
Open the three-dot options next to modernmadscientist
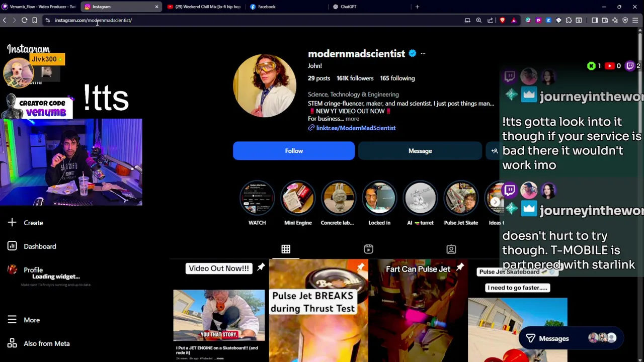click(423, 53)
